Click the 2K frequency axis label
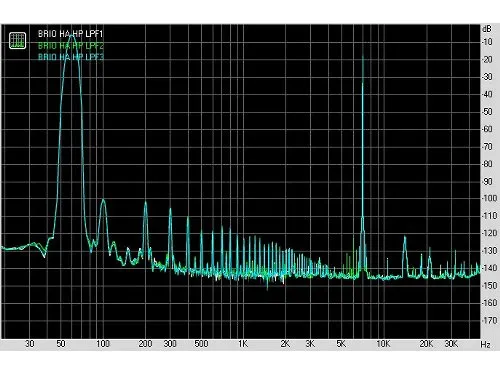 coord(285,344)
